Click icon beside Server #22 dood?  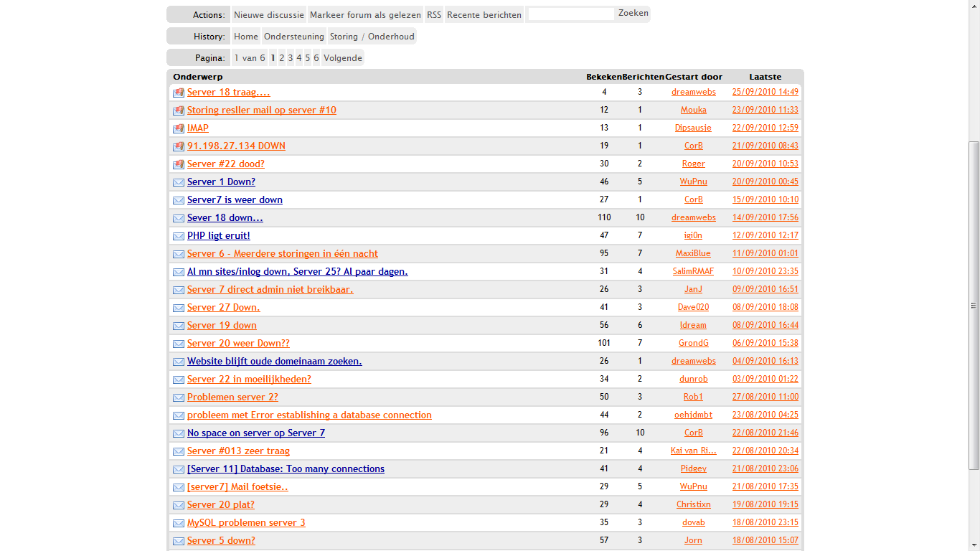click(179, 164)
